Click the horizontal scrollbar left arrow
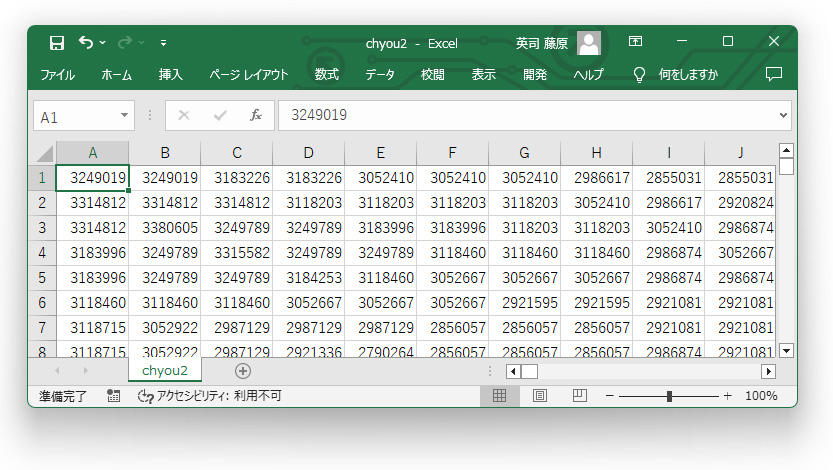 tap(513, 371)
